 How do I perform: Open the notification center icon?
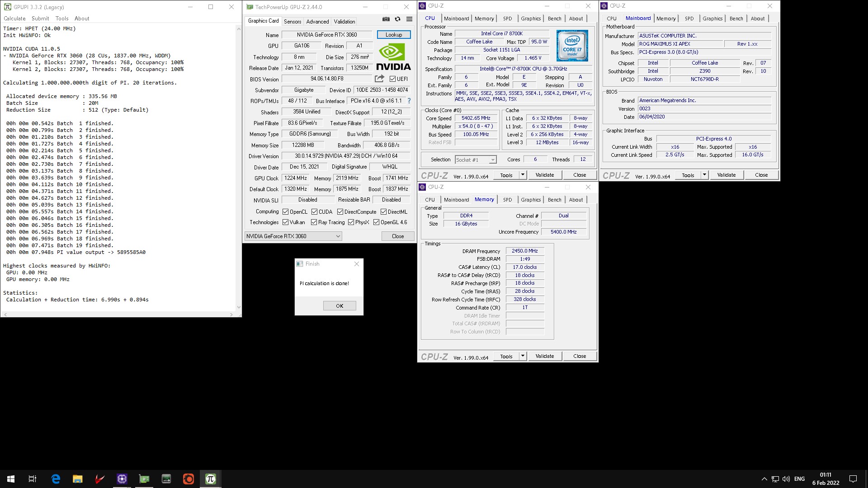[x=853, y=479]
